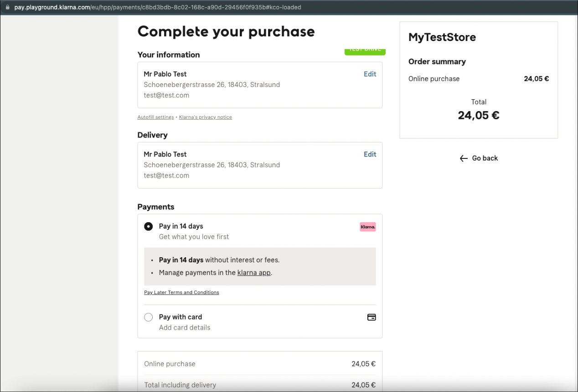Click the credit card icon
Screen dimensions: 578x392
pos(372,317)
